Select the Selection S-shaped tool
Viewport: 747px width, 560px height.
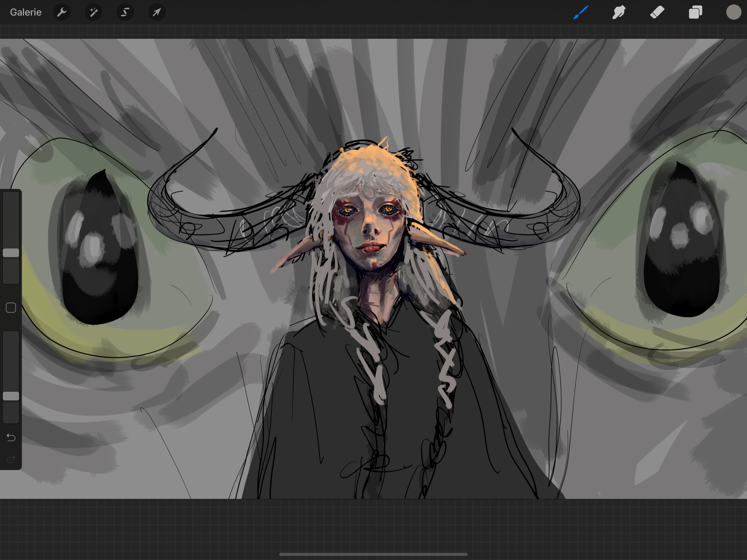pos(125,13)
